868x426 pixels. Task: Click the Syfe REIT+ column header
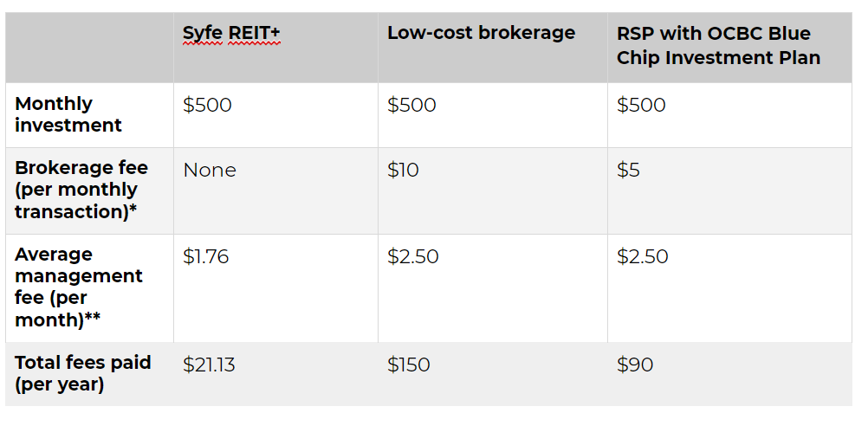[275, 48]
